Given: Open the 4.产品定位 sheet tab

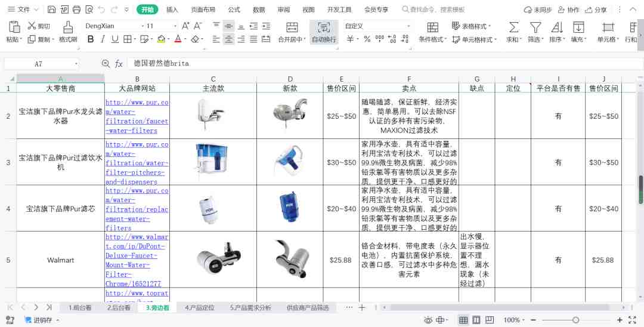Looking at the screenshot, I should point(199,308).
